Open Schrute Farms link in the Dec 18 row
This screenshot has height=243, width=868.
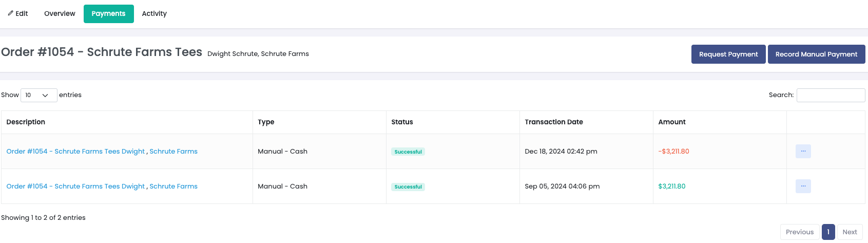[173, 152]
